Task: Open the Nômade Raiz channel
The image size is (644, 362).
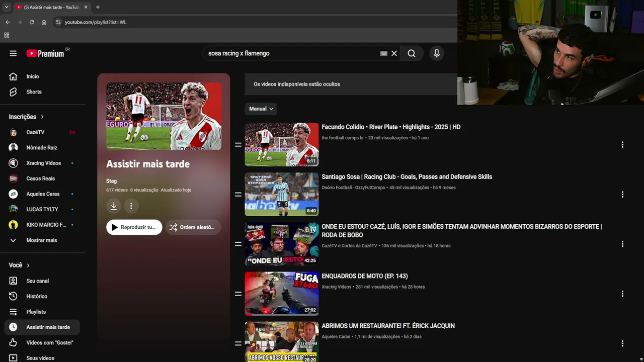Action: pos(42,148)
